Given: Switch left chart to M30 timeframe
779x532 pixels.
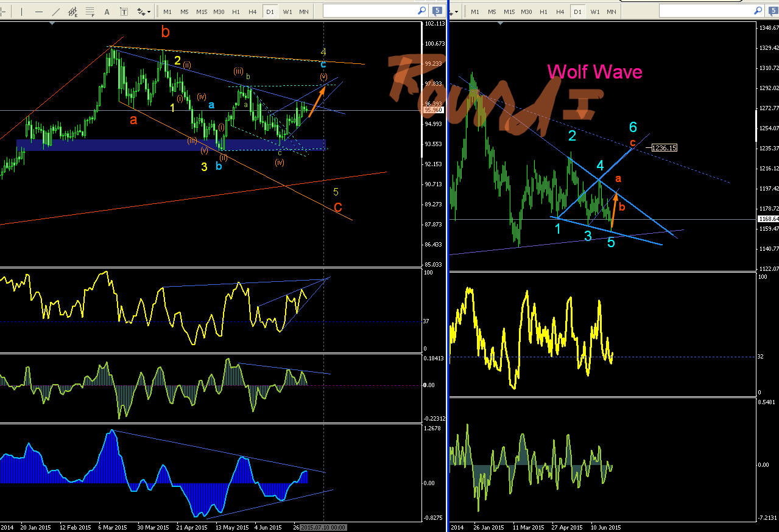Looking at the screenshot, I should (x=219, y=12).
